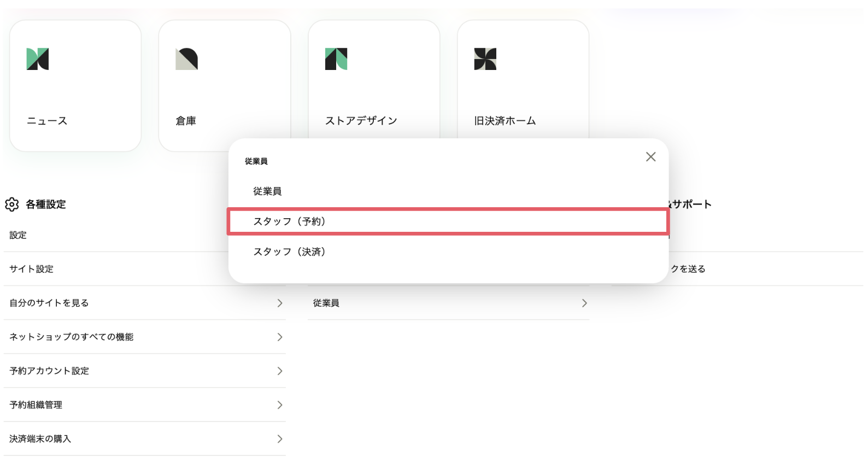
Task: Click the Store Design (ストアデザイン) icon
Action: (x=336, y=59)
